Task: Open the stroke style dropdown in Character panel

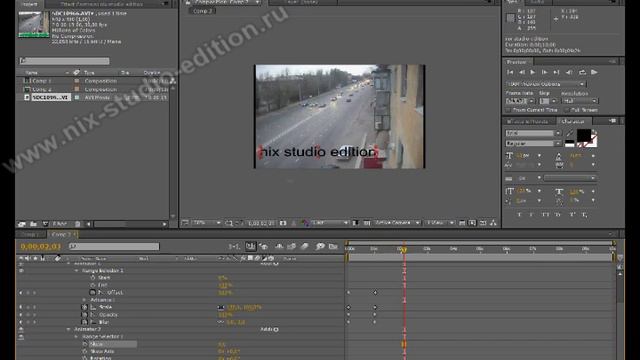Action: click(x=570, y=178)
